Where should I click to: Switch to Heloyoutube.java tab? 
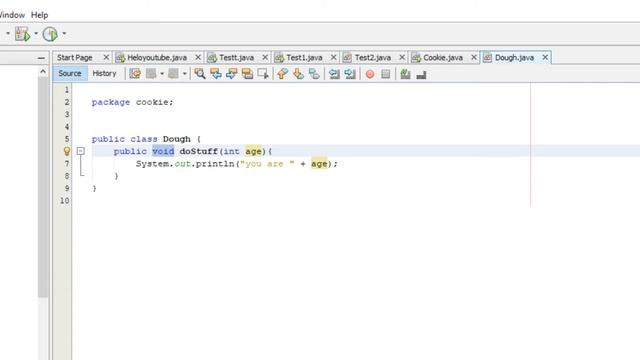[157, 58]
